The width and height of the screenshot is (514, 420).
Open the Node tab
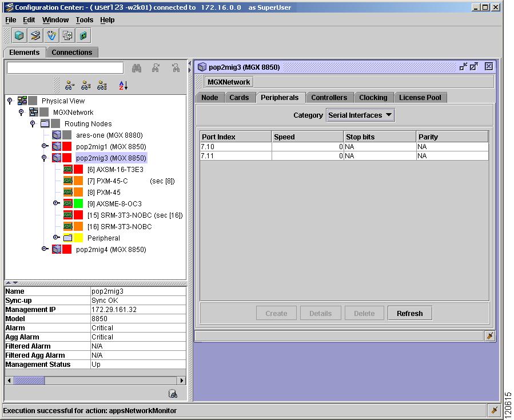[210, 98]
